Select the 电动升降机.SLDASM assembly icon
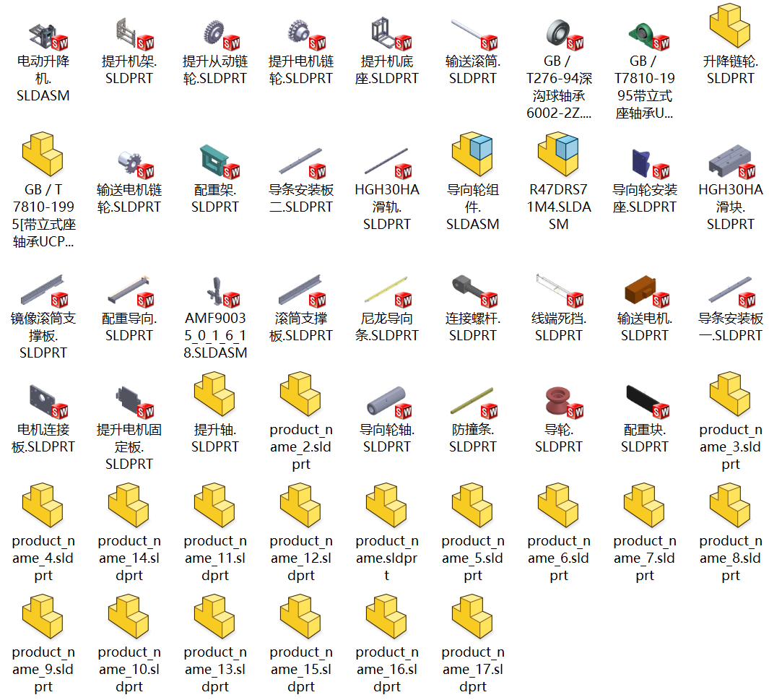This screenshot has height=700, width=769. 48,36
